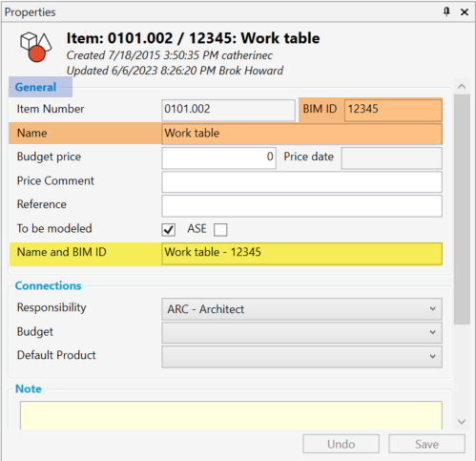
Task: Uncheck the To be modeled checkbox
Action: tap(168, 229)
